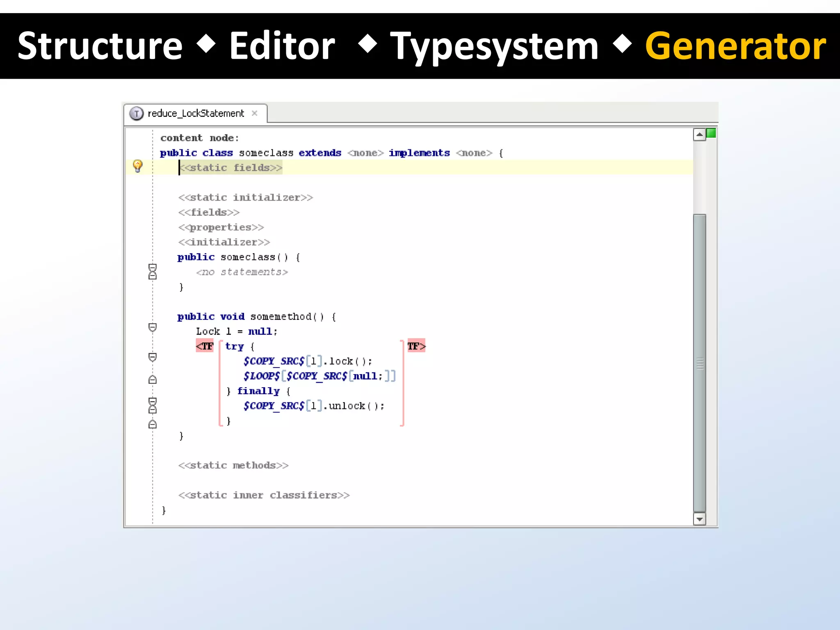
Task: Collapse the try block fold marker
Action: point(153,357)
